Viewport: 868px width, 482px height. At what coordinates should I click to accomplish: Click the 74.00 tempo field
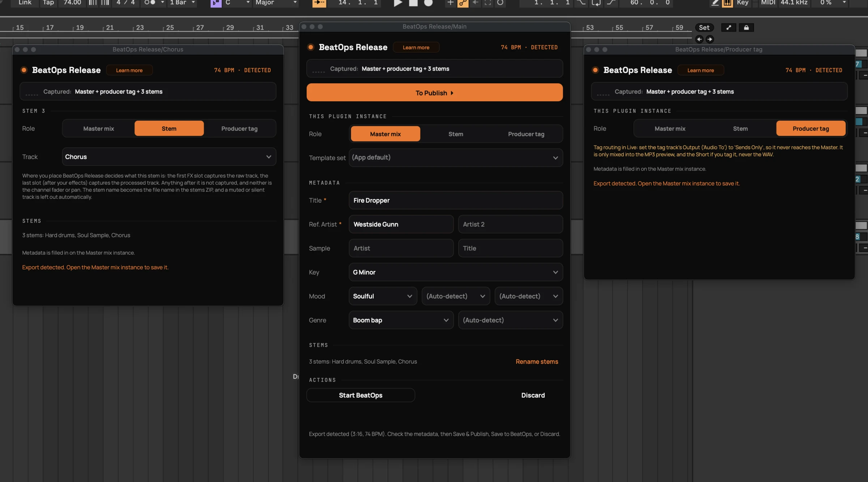tap(72, 3)
